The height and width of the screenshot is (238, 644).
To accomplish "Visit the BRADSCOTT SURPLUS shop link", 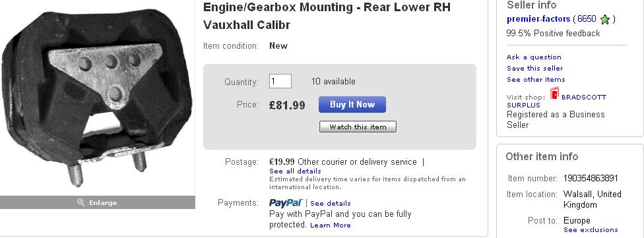I will tap(556, 101).
